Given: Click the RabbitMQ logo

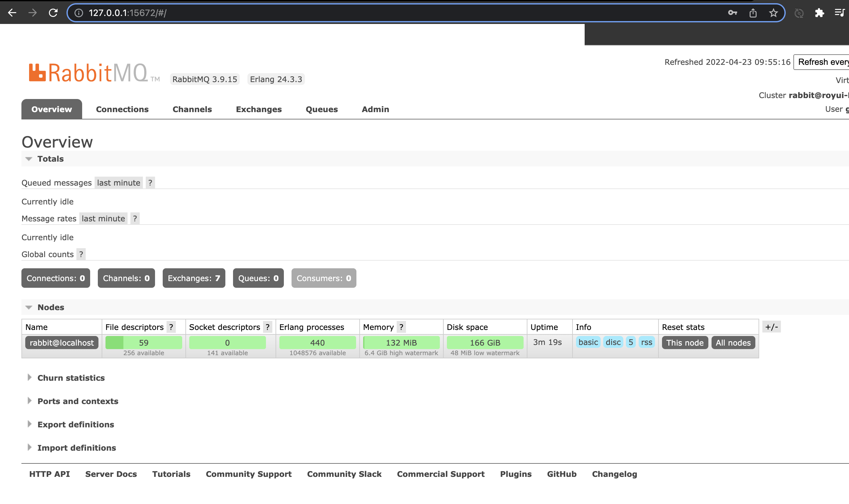Looking at the screenshot, I should [88, 73].
